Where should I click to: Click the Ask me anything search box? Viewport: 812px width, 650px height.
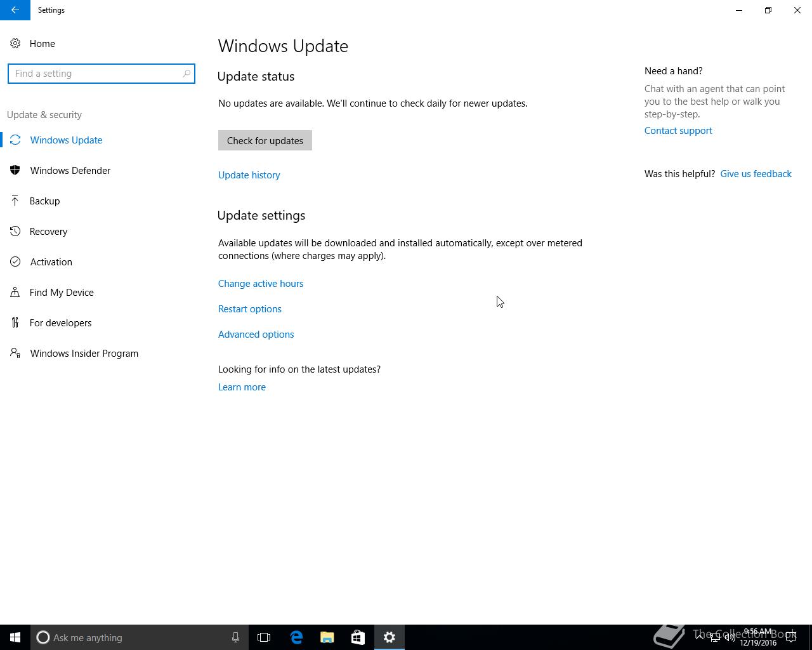[140, 637]
